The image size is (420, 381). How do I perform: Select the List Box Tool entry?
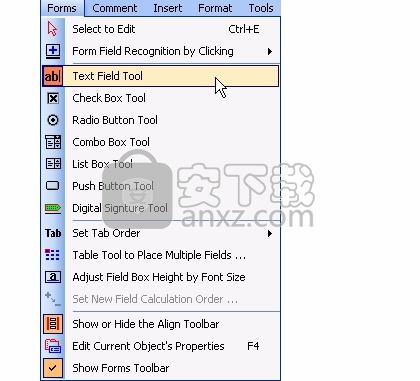tap(160, 164)
